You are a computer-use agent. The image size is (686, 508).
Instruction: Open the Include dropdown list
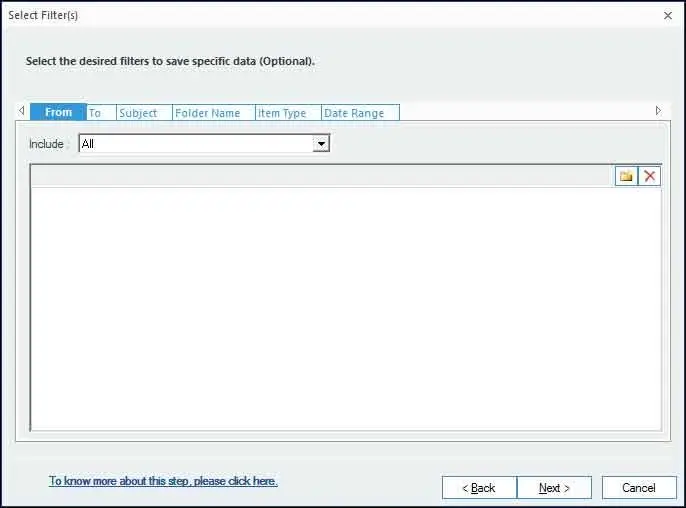[321, 144]
